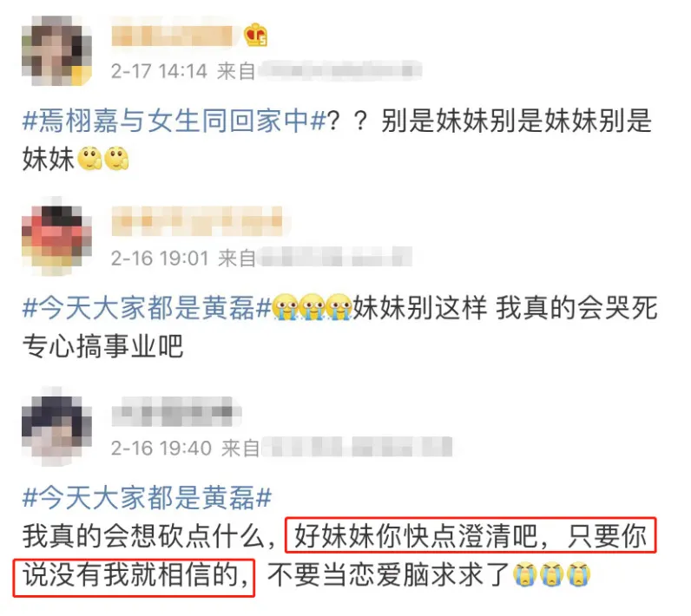Viewport: 691px width, 616px height.
Task: Click the crown membership badge icon
Action: [x=255, y=35]
